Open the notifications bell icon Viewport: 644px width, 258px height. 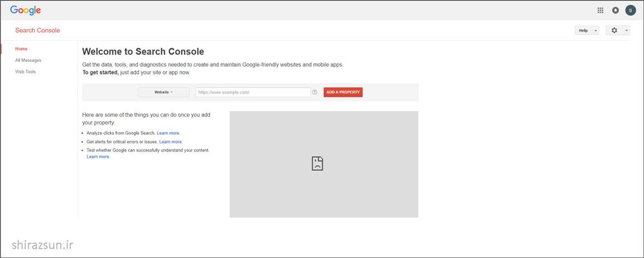point(615,10)
